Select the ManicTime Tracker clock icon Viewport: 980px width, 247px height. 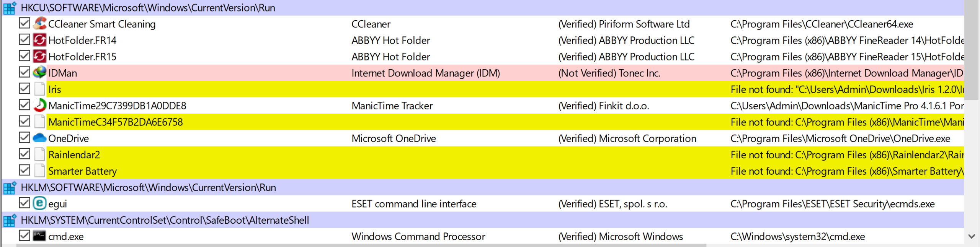tap(39, 106)
